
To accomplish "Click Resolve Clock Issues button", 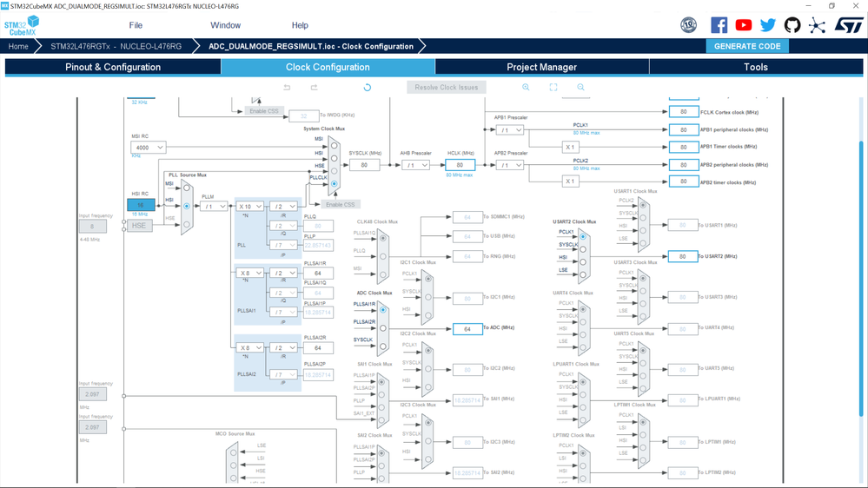I will pos(447,88).
